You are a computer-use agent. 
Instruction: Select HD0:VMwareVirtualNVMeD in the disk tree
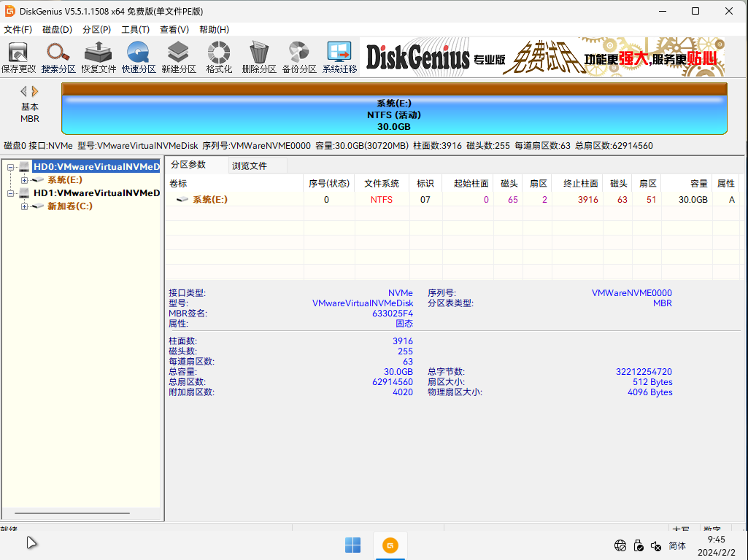click(x=96, y=167)
